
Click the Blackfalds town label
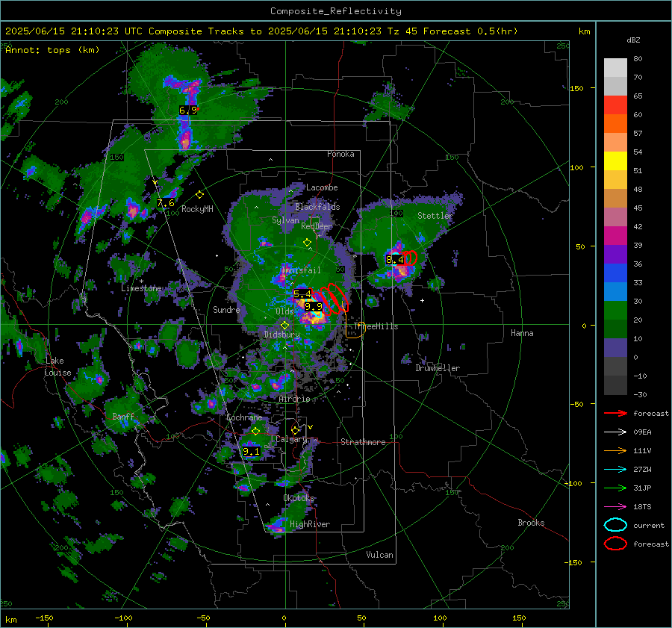317,207
